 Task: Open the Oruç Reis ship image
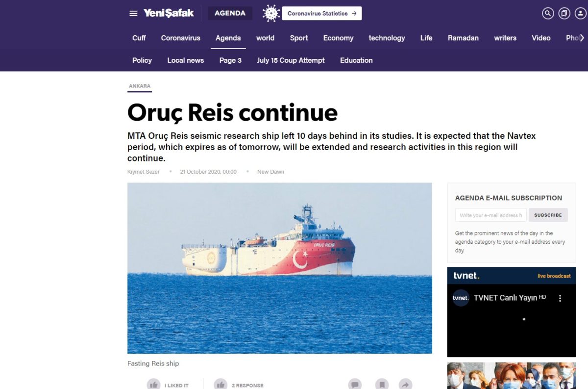pos(280,268)
